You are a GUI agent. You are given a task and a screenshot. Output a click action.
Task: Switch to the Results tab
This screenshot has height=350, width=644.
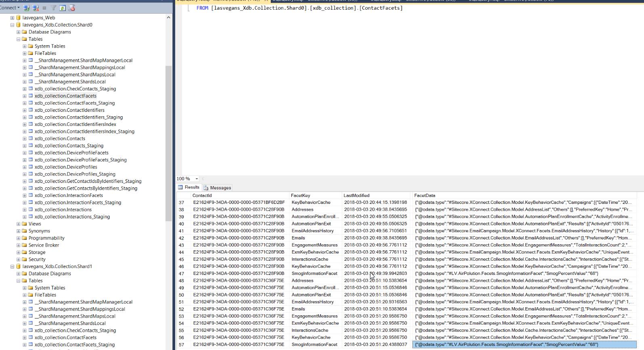click(x=189, y=187)
